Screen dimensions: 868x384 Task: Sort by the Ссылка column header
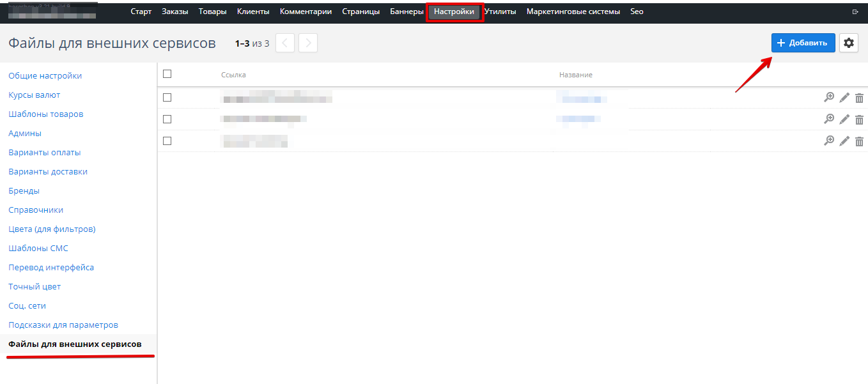click(x=233, y=75)
